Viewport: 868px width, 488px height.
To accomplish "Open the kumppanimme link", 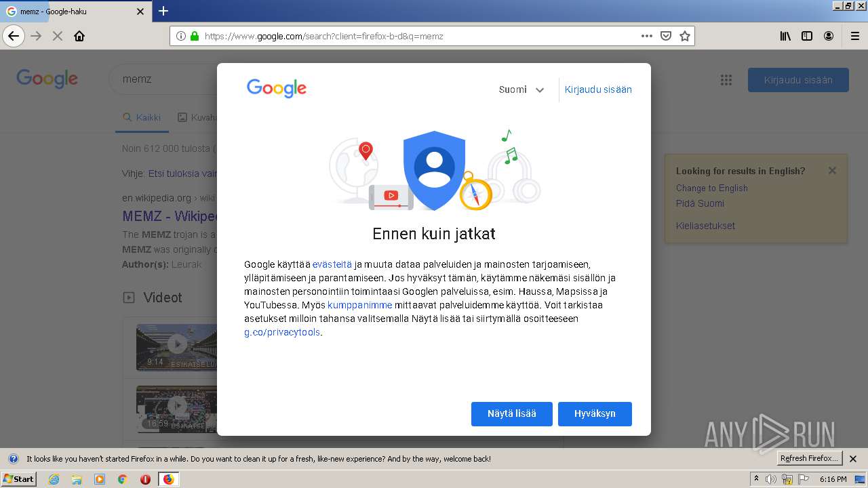I will coord(359,305).
